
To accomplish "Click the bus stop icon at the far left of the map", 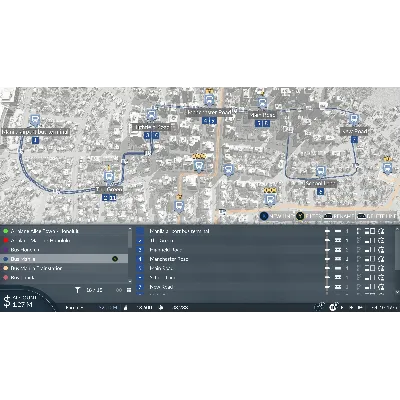I will [35, 120].
